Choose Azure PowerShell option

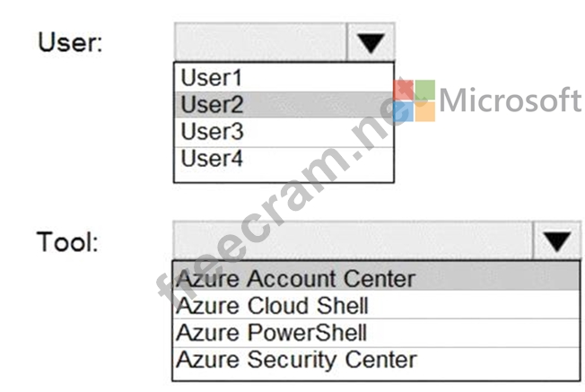(376, 333)
